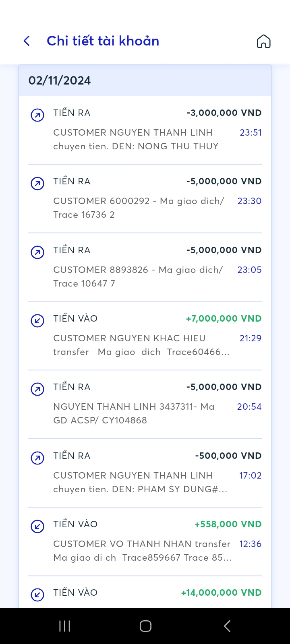Tap outgoing arrow icon for 20:54 transaction
Image resolution: width=290 pixels, height=644 pixels.
(x=37, y=389)
